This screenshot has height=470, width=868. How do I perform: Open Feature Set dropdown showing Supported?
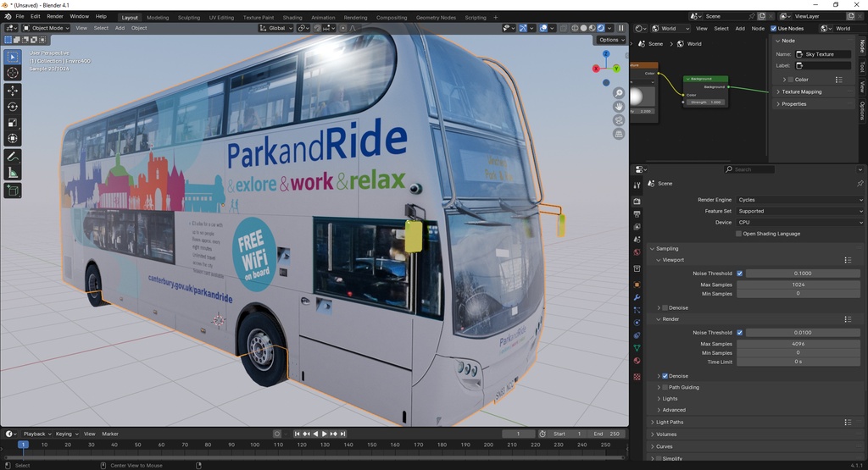(799, 211)
